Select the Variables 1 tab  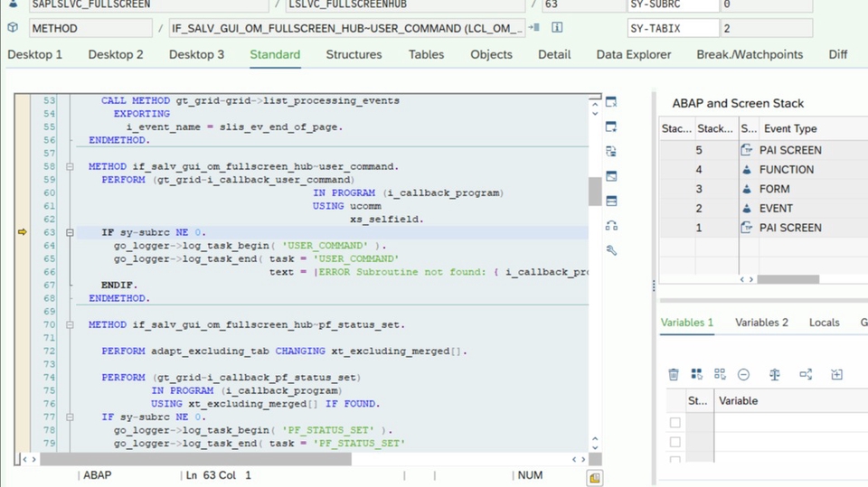pos(687,322)
